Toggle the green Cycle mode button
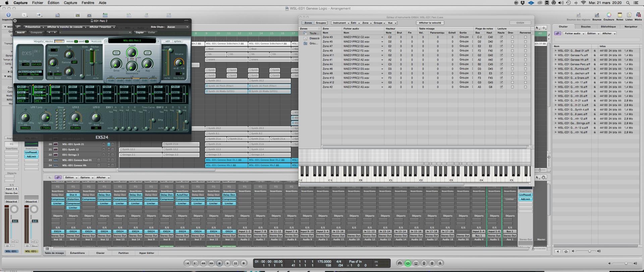 click(x=408, y=263)
